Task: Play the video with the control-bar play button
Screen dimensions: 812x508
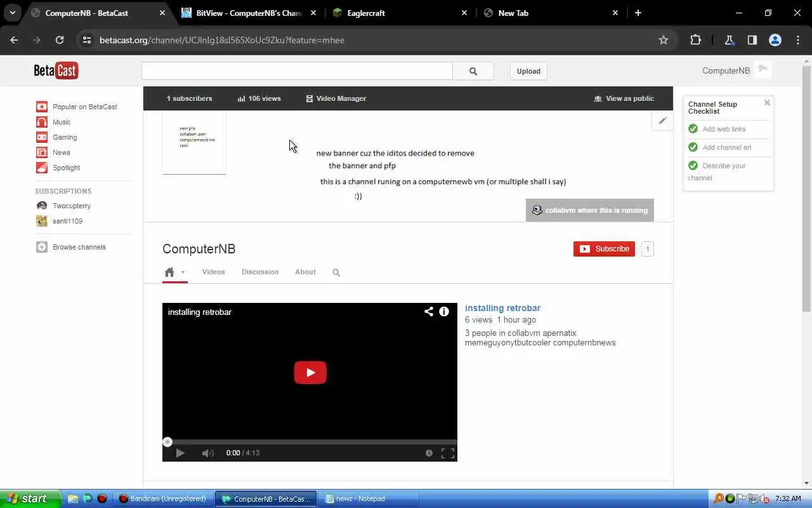Action: click(180, 453)
